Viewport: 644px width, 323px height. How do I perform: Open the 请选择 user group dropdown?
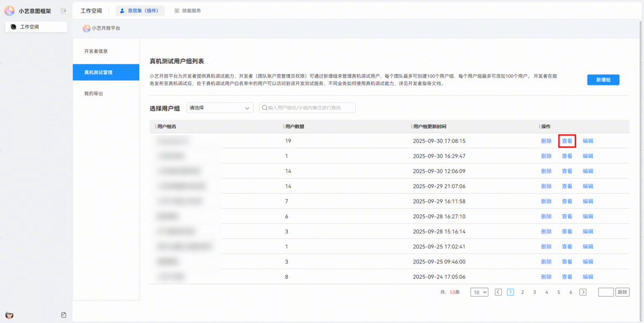pos(219,108)
